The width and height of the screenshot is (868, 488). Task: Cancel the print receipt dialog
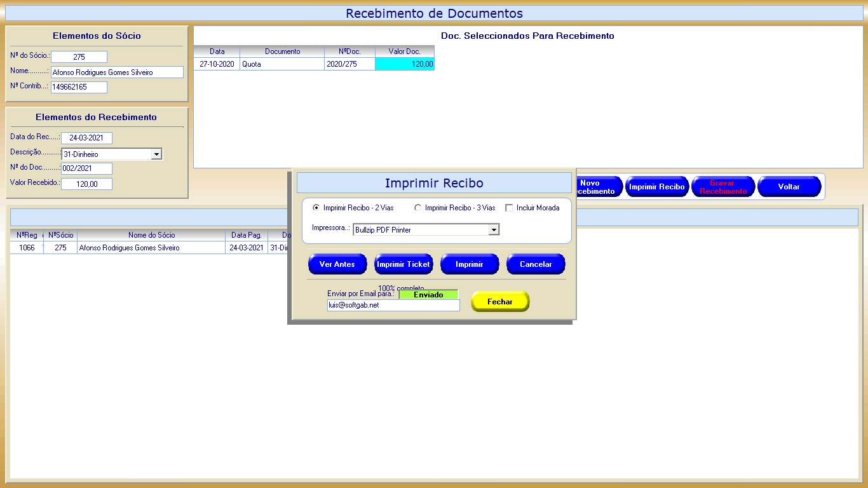(x=535, y=264)
